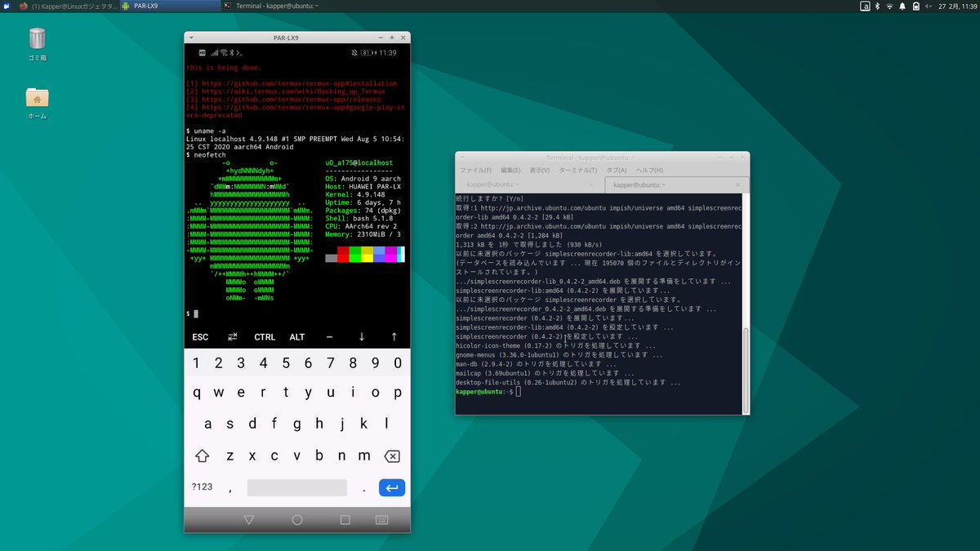980x551 pixels.
Task: Open the タブ(A) menu in Terminal
Action: [x=616, y=170]
